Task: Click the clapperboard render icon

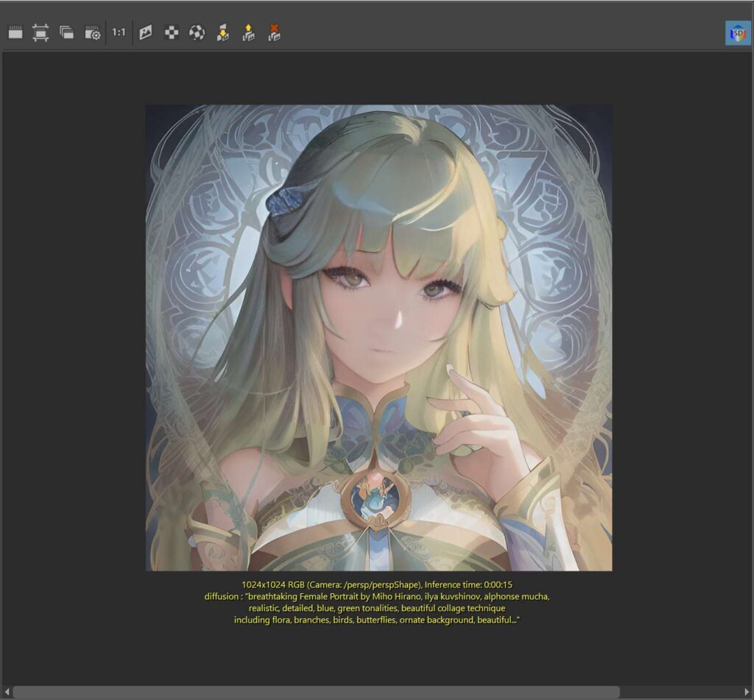Action: click(x=15, y=32)
